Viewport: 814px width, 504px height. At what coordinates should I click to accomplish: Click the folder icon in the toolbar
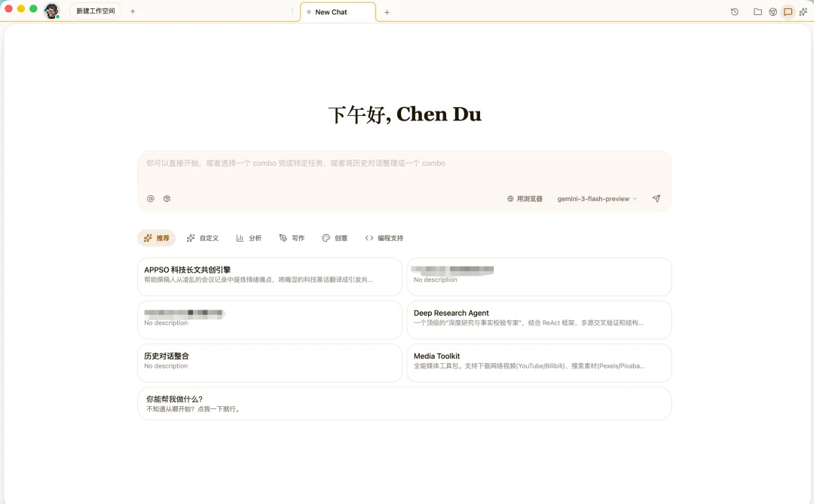pos(757,11)
